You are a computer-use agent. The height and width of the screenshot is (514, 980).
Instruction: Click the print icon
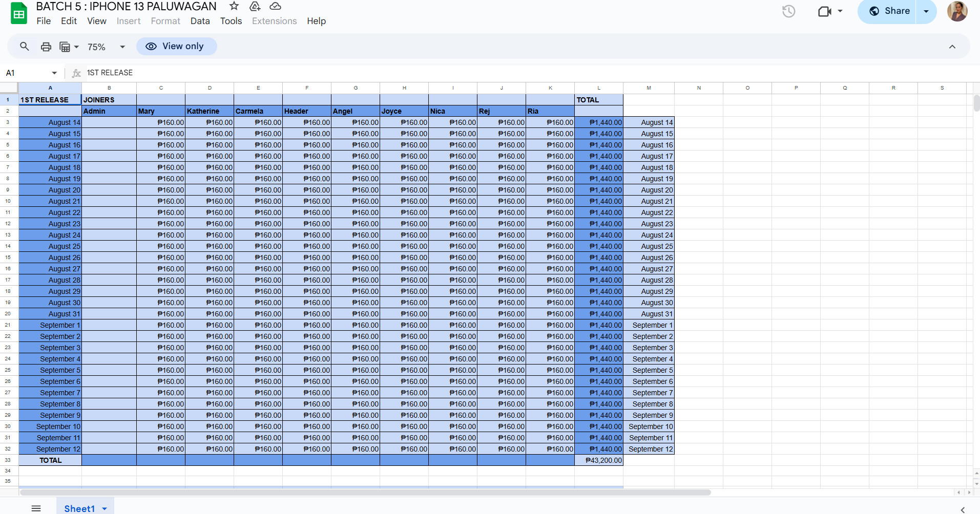click(46, 47)
